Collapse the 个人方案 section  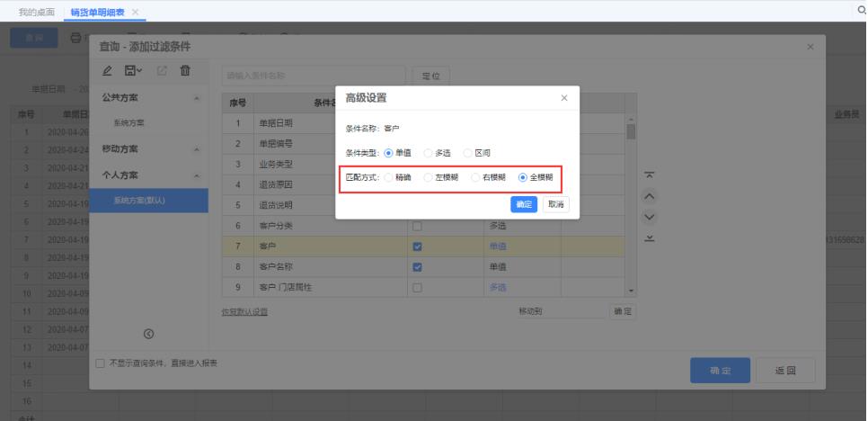click(197, 175)
